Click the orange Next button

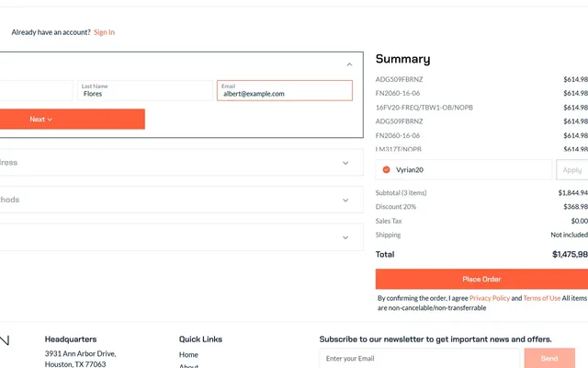tap(73, 119)
